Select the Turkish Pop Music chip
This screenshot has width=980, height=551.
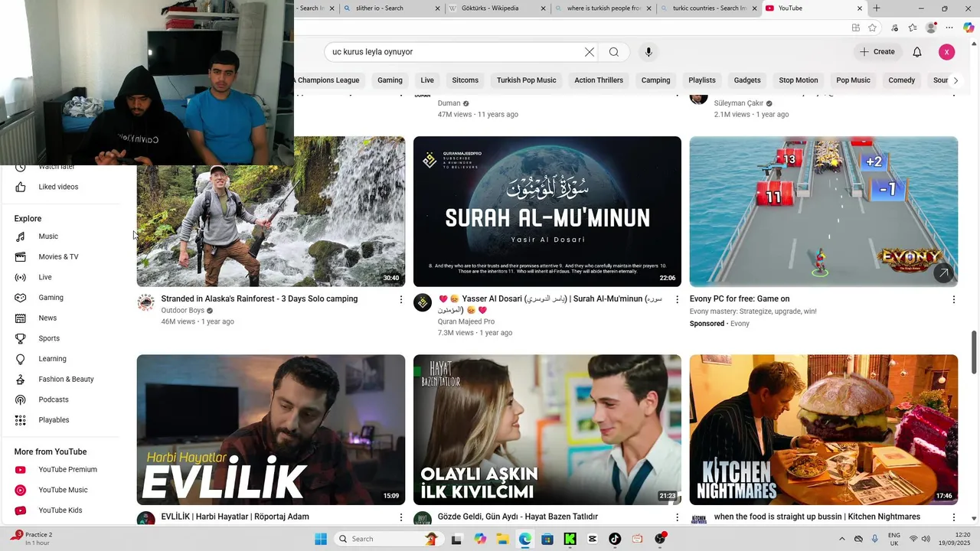pos(526,80)
